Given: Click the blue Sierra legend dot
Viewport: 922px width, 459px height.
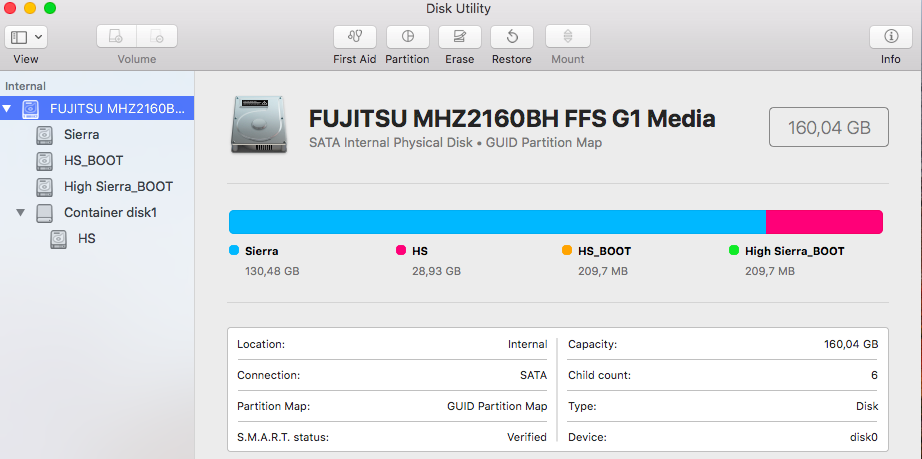Looking at the screenshot, I should 233,250.
